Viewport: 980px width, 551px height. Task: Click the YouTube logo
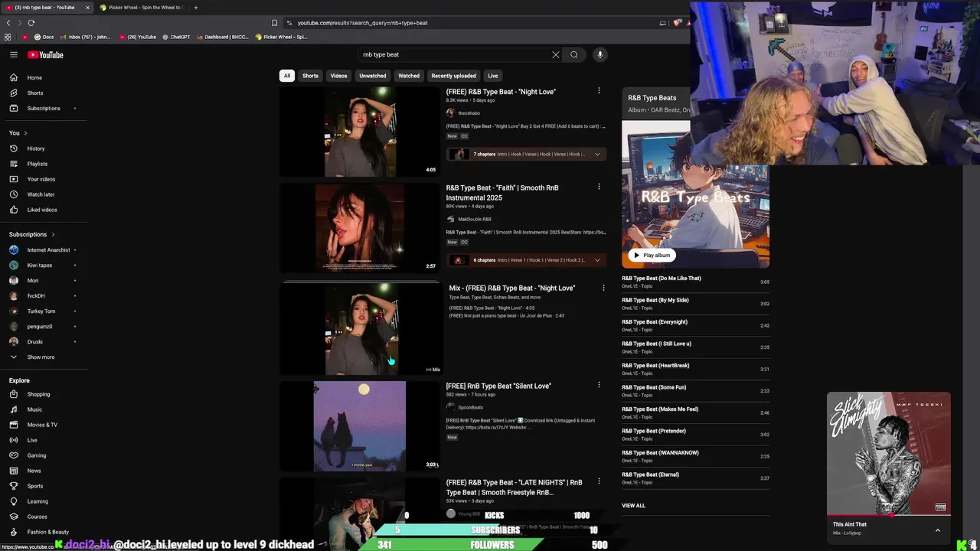[x=46, y=54]
